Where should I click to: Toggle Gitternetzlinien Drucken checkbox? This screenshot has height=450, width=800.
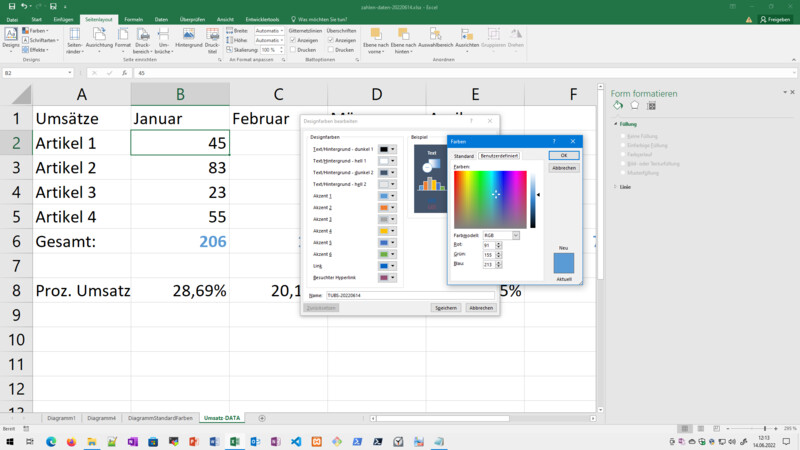[293, 50]
